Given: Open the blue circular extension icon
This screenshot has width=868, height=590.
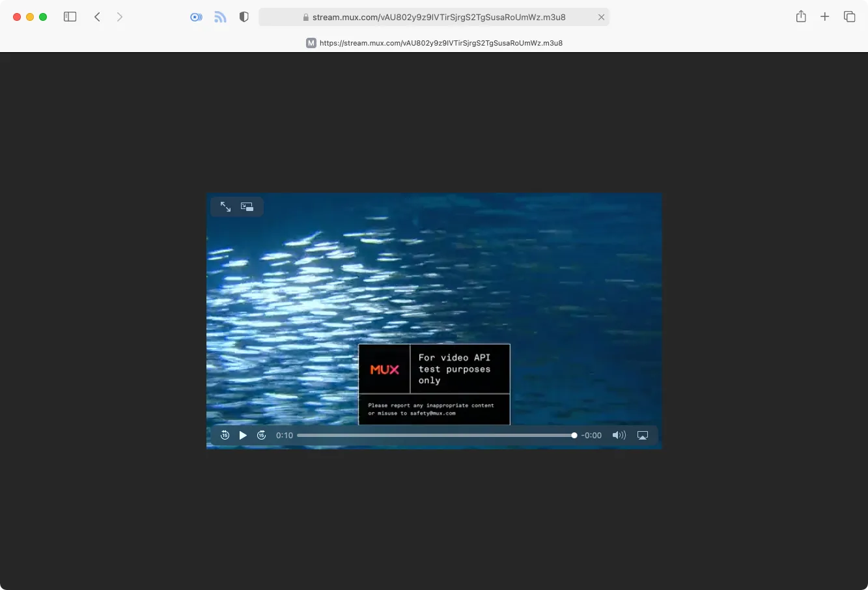Looking at the screenshot, I should [196, 17].
